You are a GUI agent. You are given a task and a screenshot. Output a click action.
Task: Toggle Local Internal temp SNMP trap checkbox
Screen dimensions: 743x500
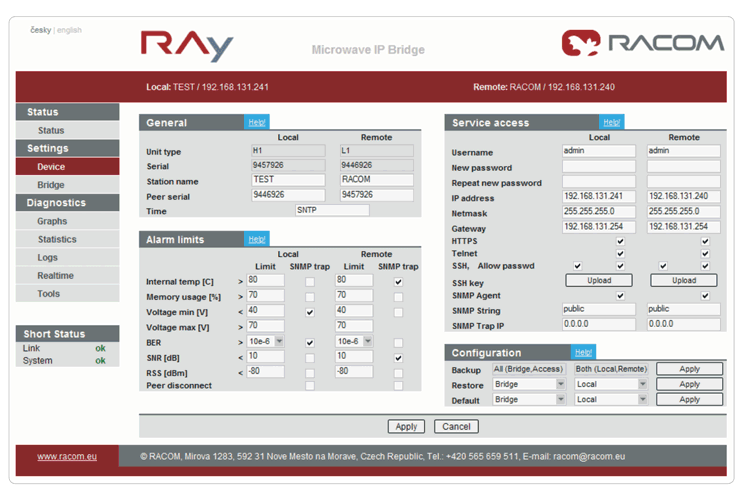point(310,282)
